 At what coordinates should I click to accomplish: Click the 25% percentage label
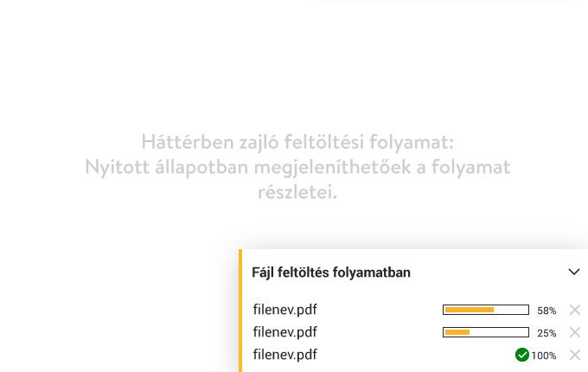pos(546,333)
